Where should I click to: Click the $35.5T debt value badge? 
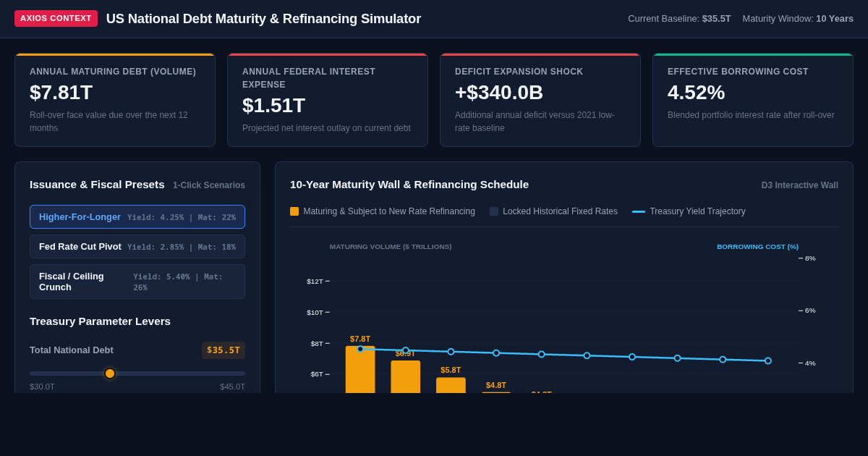click(x=224, y=350)
